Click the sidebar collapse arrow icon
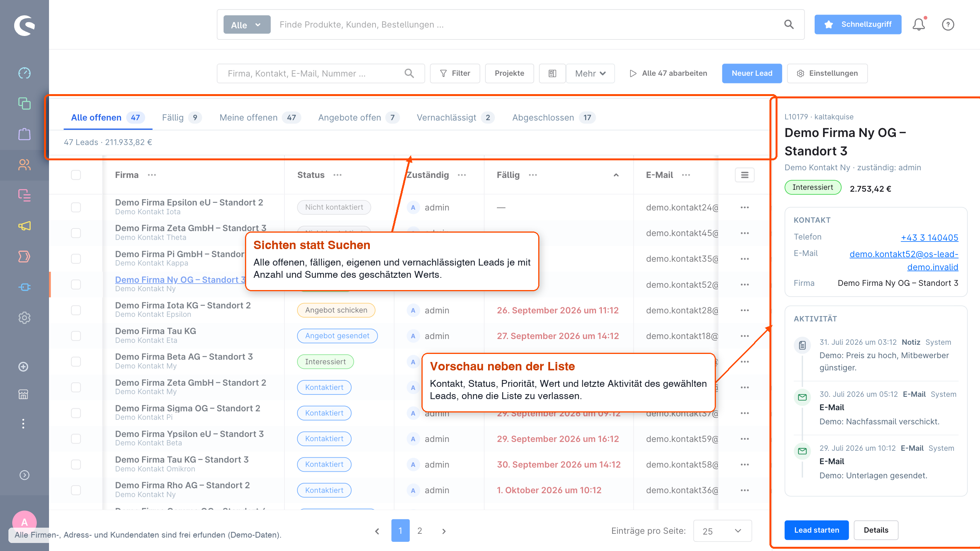Image resolution: width=980 pixels, height=551 pixels. coord(24,475)
